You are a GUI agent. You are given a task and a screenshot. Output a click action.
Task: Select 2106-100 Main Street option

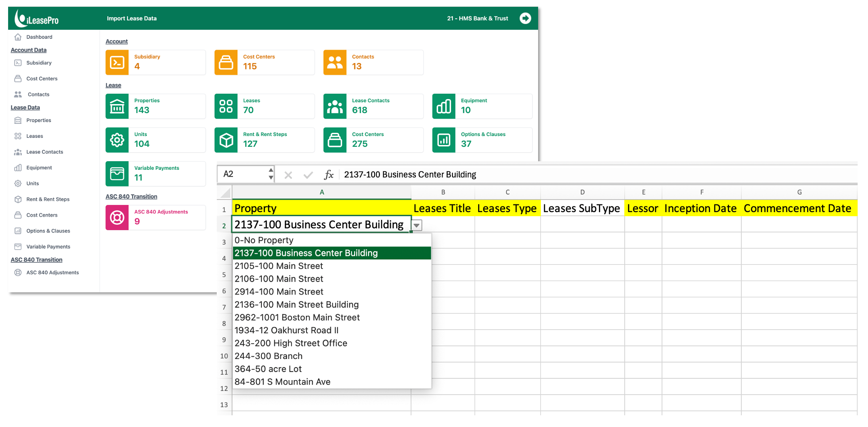click(x=332, y=279)
